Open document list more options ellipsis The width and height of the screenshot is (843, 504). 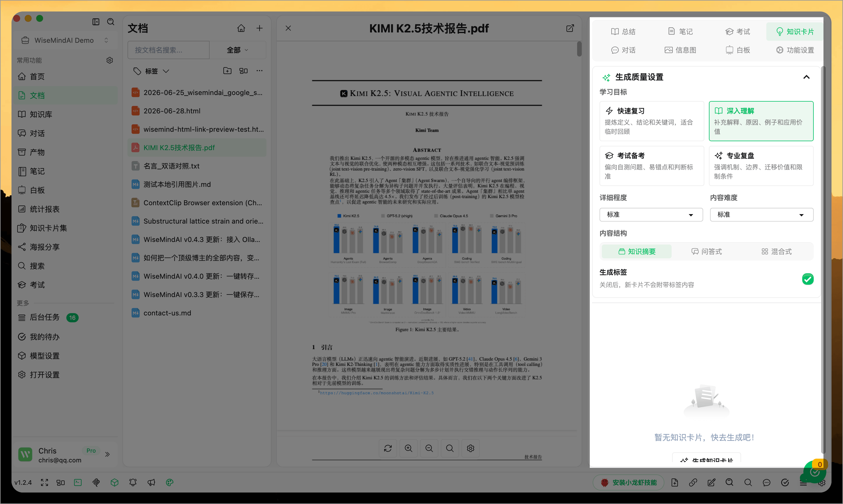[x=260, y=71]
